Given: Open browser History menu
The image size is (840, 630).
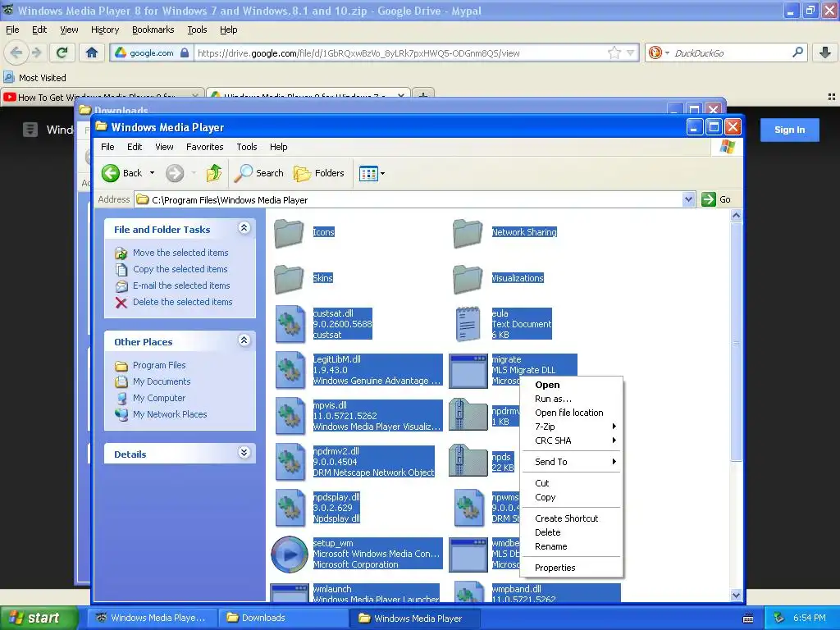Looking at the screenshot, I should 105,30.
